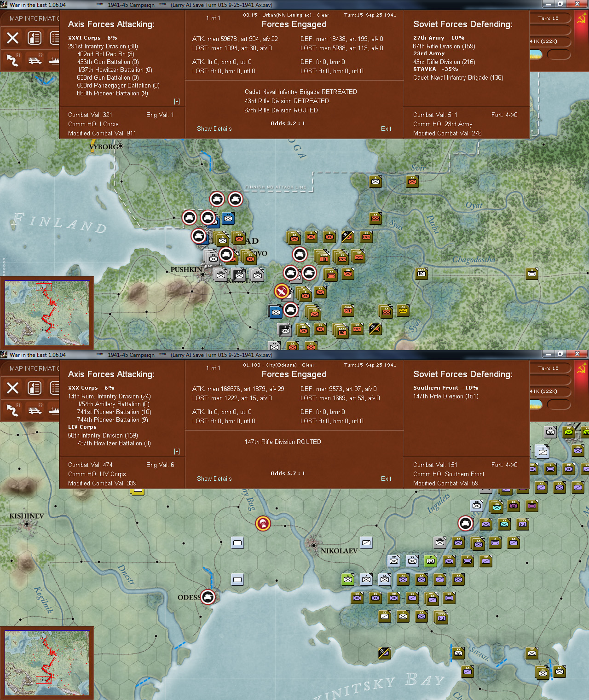The width and height of the screenshot is (589, 700).
Task: Close the Map Information panel with the X
Action: click(x=12, y=38)
